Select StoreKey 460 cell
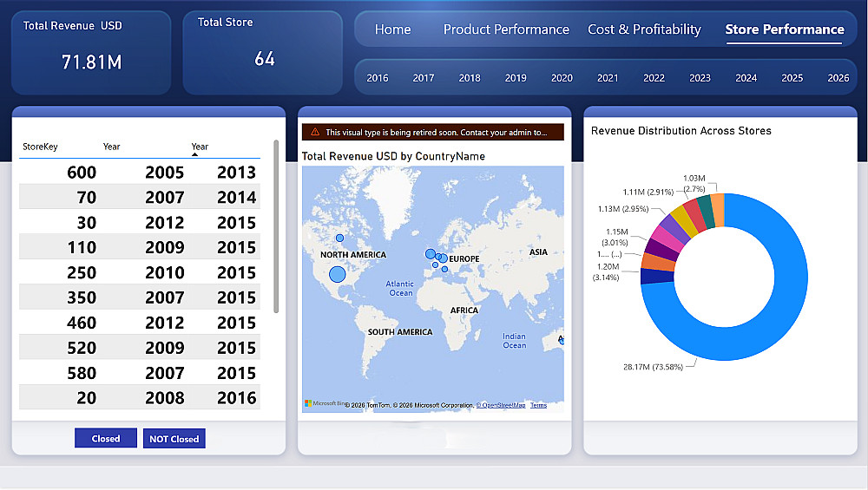Viewport: 868px width, 490px height. click(x=82, y=323)
